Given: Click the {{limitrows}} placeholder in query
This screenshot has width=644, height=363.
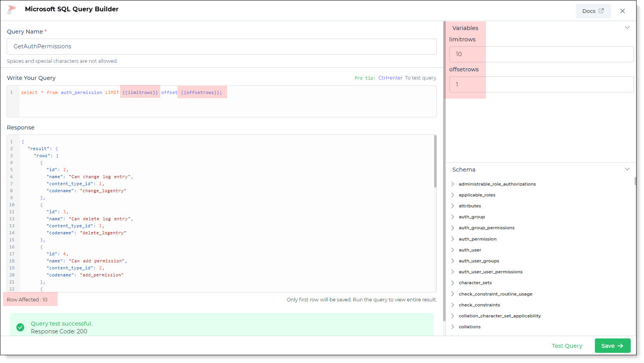Looking at the screenshot, I should [x=140, y=92].
